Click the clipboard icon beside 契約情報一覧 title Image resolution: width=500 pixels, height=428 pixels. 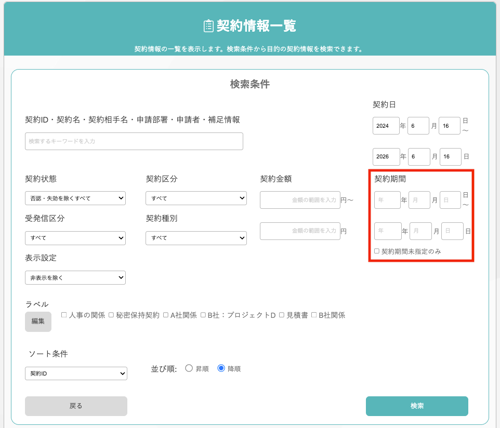click(x=208, y=26)
